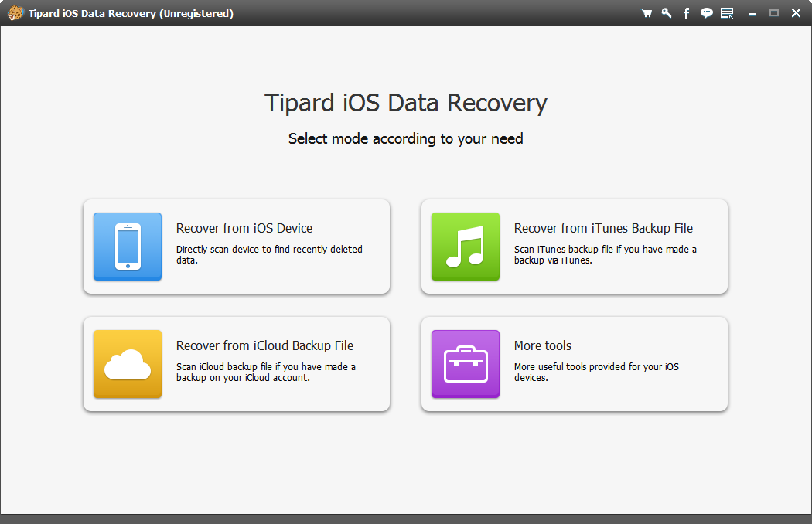Image resolution: width=812 pixels, height=524 pixels.
Task: Click the speech bubble feedback icon
Action: (x=706, y=13)
